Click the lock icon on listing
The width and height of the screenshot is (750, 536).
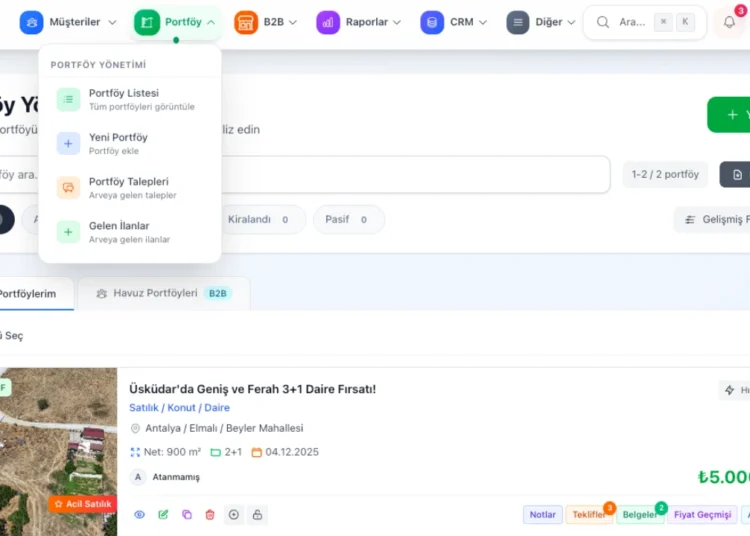pyautogui.click(x=258, y=515)
